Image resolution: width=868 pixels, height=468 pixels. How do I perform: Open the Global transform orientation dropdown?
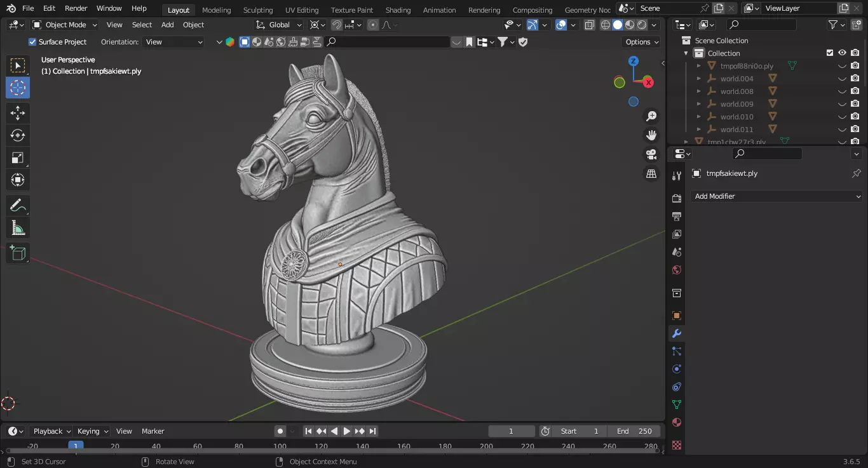click(280, 25)
